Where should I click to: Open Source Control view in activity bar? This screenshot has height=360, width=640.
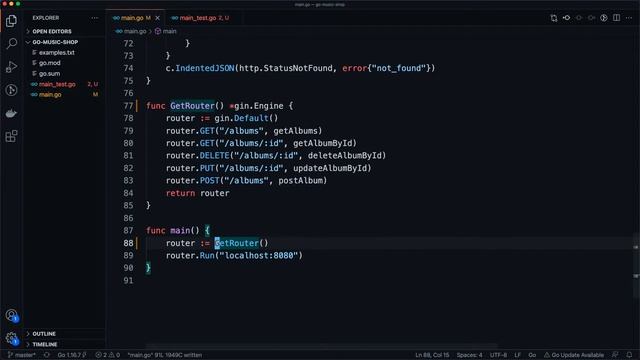[11, 90]
